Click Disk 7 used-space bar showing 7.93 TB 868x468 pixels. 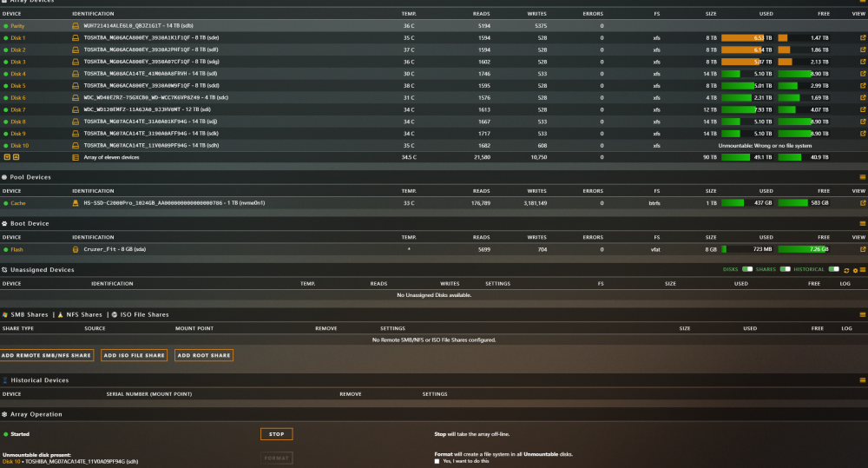pos(746,109)
